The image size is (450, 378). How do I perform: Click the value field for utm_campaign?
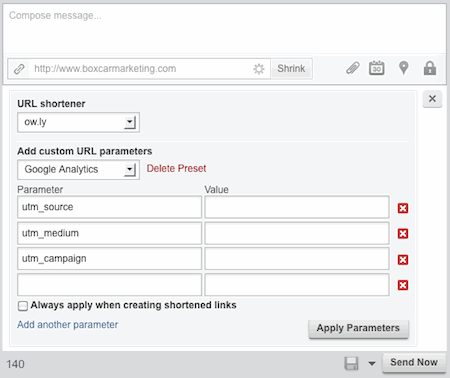[x=297, y=259]
